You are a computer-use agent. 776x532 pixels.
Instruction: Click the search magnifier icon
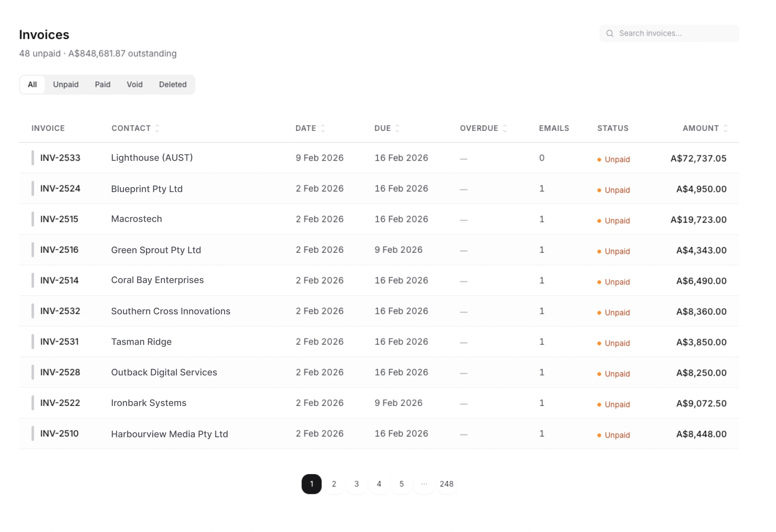click(x=610, y=33)
